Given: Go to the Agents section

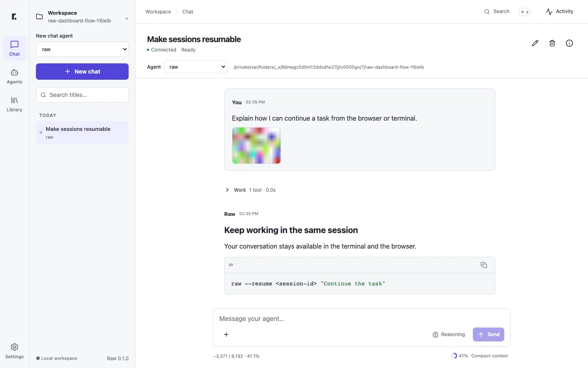Looking at the screenshot, I should pos(14,76).
